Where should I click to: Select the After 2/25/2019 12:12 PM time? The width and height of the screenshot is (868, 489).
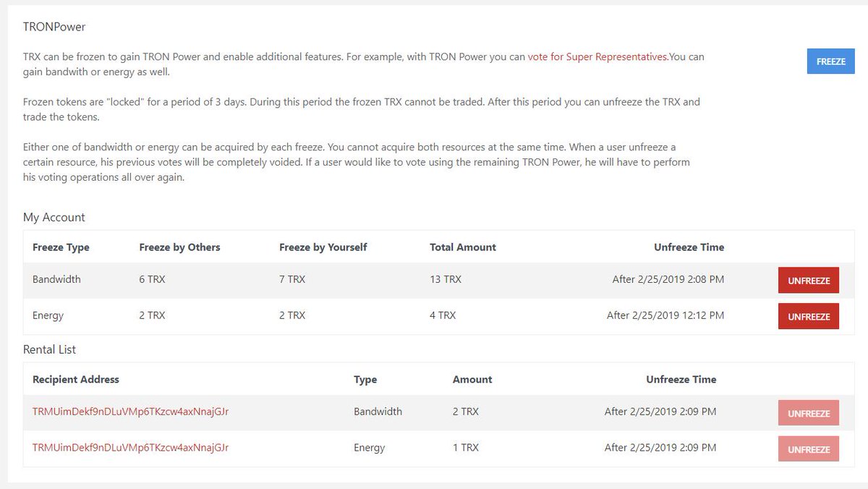pos(665,315)
